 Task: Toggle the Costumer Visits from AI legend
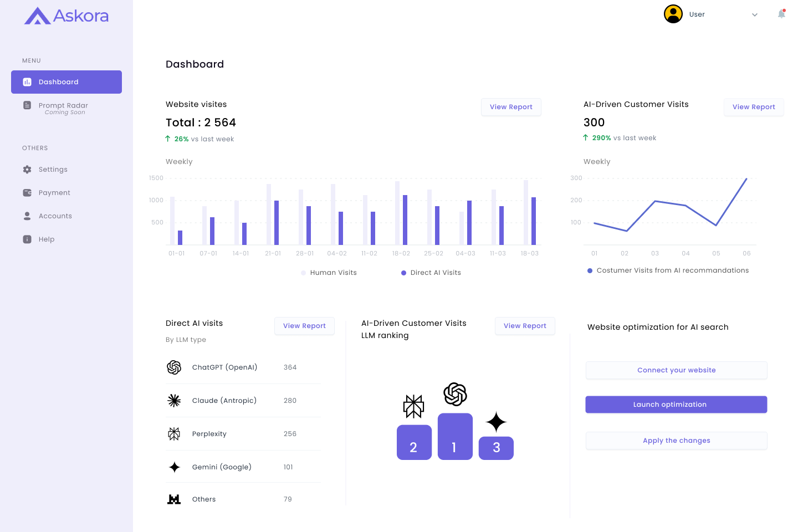[590, 270]
